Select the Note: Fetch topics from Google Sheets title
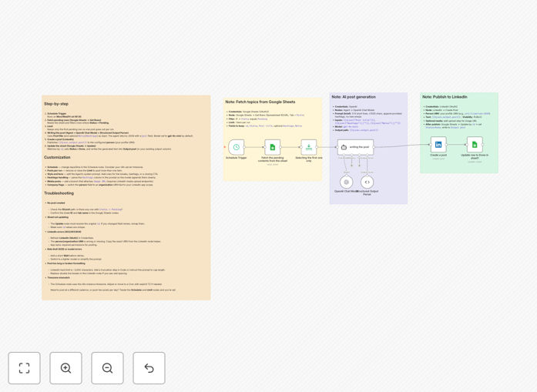This screenshot has height=392, width=537. pyautogui.click(x=260, y=102)
